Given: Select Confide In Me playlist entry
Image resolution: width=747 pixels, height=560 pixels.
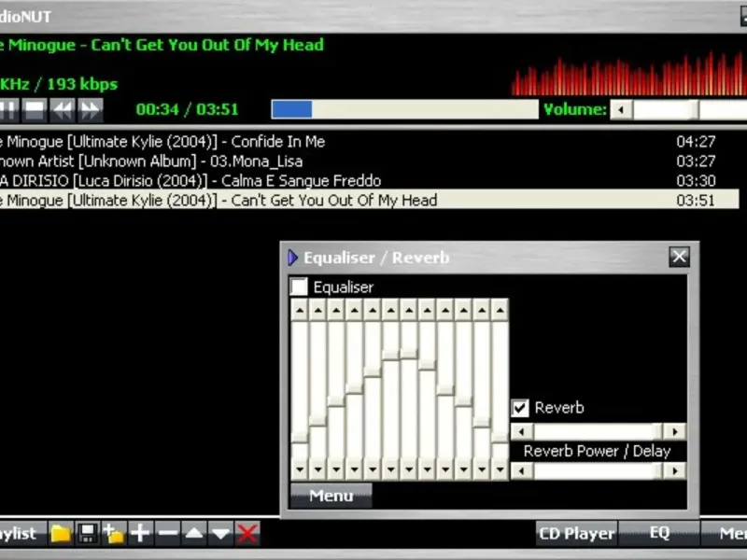Looking at the screenshot, I should [369, 142].
